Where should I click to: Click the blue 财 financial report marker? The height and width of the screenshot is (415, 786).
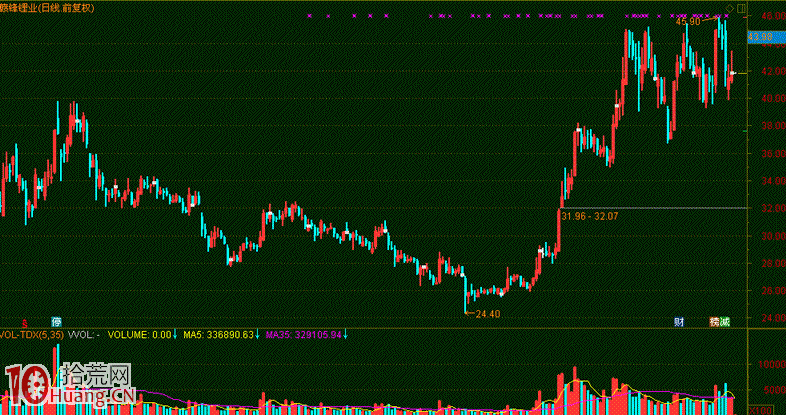679,322
